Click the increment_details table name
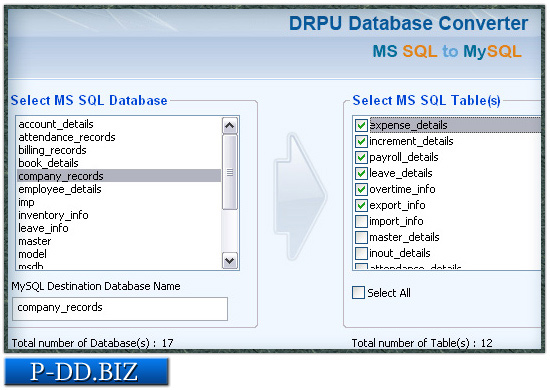Viewport: 550px width, 390px height. coord(411,141)
